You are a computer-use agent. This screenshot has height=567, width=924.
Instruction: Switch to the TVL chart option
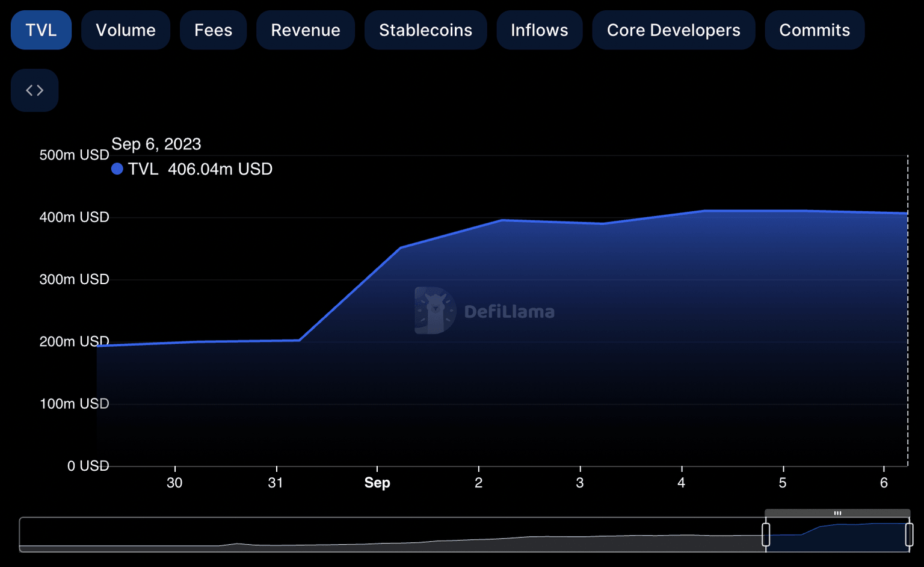[x=41, y=30]
